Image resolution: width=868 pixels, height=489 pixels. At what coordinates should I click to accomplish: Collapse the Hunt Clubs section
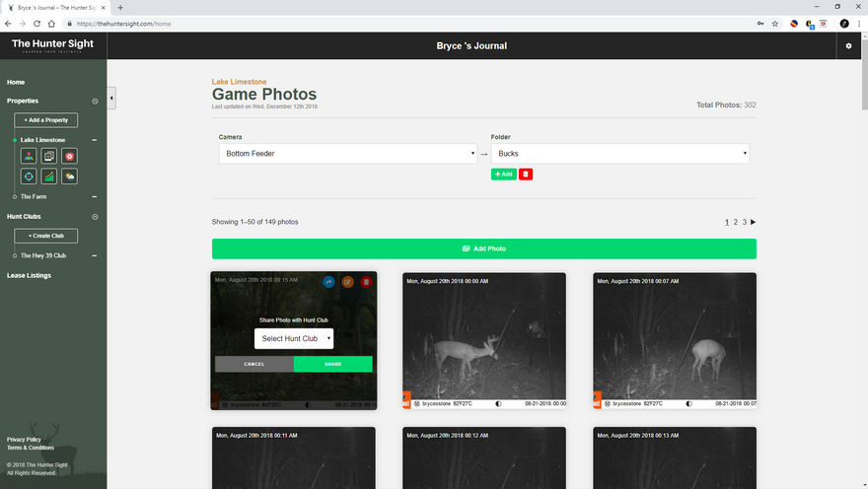point(95,217)
